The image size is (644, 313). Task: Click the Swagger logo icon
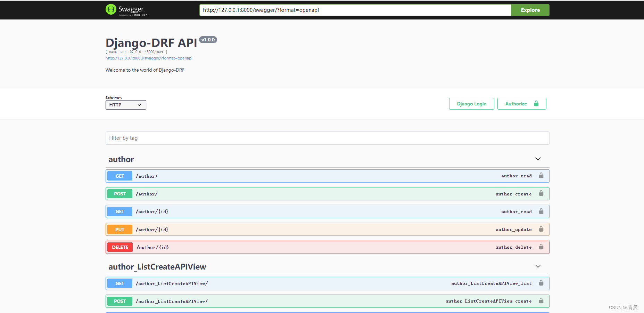[x=111, y=9]
